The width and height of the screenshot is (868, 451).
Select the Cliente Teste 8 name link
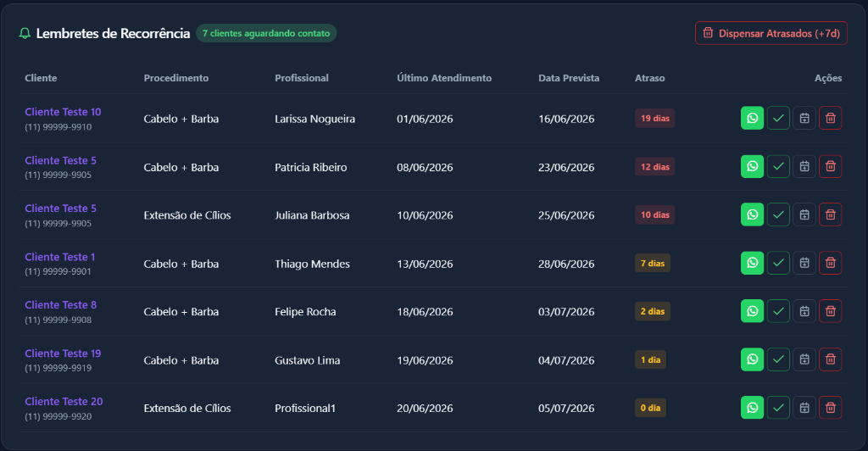point(60,305)
